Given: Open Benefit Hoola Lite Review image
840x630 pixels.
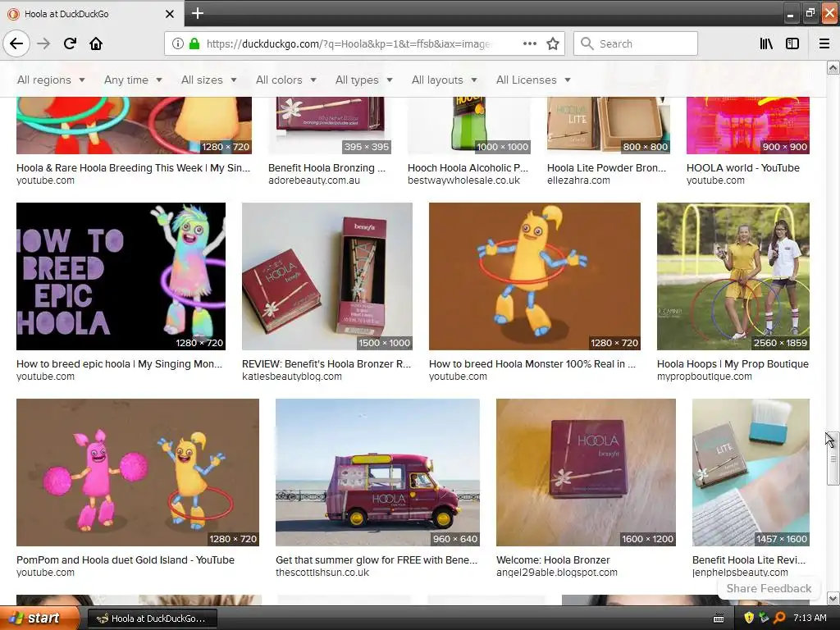Looking at the screenshot, I should point(751,472).
